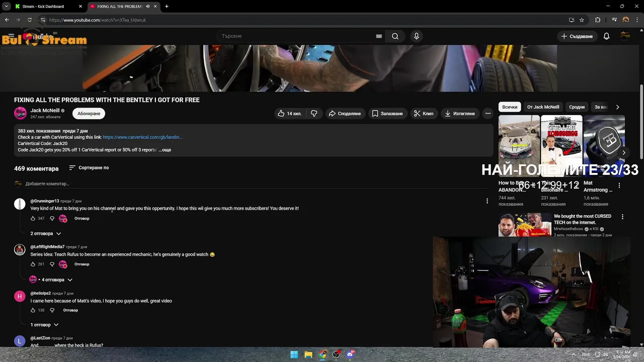
Task: Open more actions ellipsis under video
Action: [488, 114]
